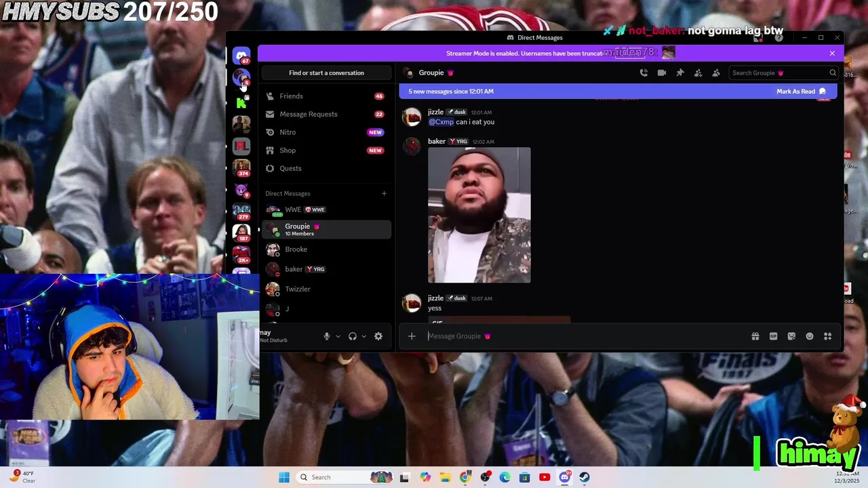The width and height of the screenshot is (868, 488).
Task: Open Copilot from taskbar
Action: click(x=425, y=477)
